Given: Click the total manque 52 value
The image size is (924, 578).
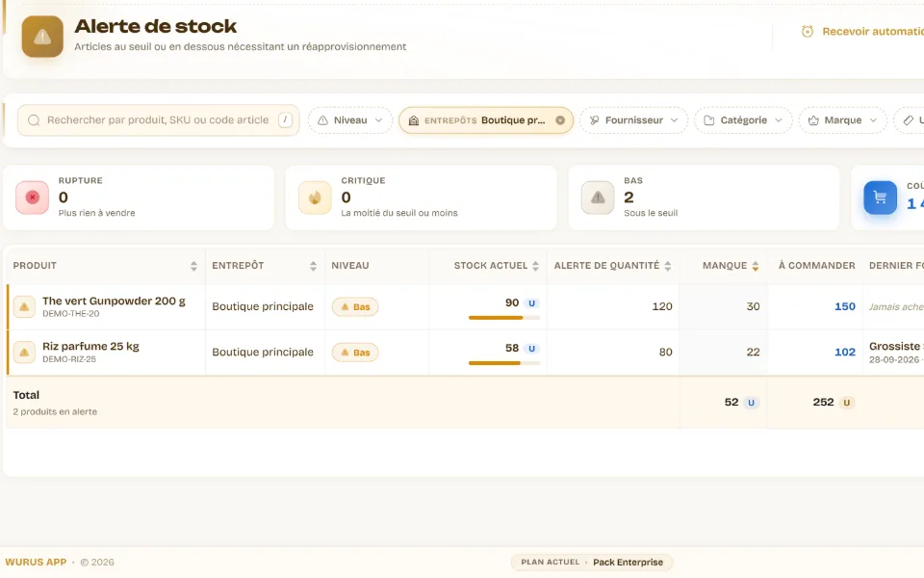Looking at the screenshot, I should click(x=731, y=403).
